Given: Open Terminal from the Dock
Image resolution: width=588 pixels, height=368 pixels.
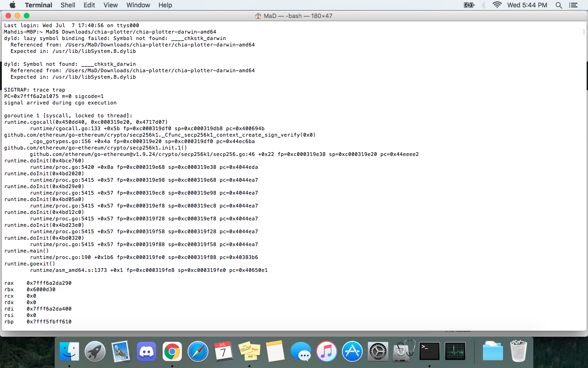Looking at the screenshot, I should 429,351.
